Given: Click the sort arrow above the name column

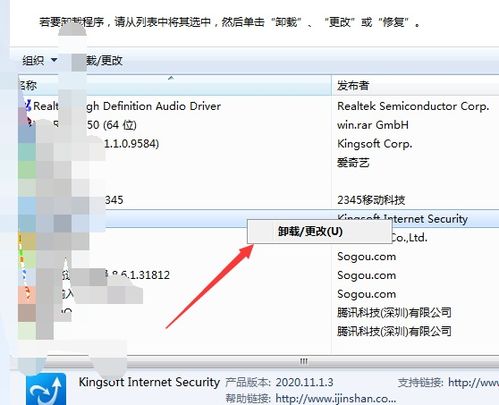Looking at the screenshot, I should (171, 78).
